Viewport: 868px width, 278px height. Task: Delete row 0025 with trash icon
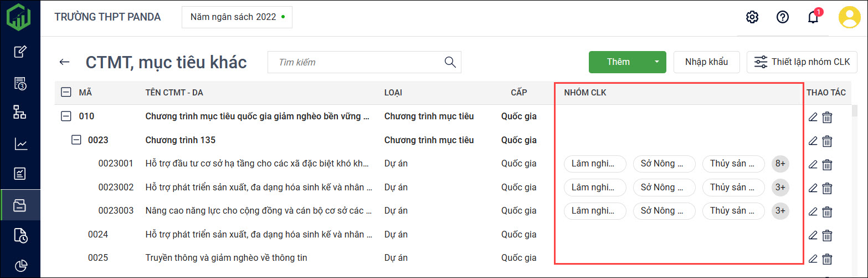[827, 258]
